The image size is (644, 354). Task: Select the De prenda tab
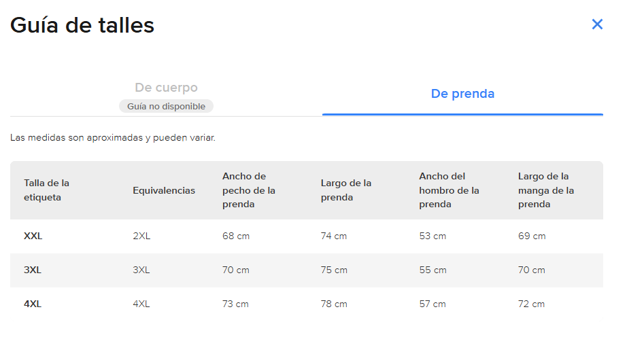(x=462, y=94)
